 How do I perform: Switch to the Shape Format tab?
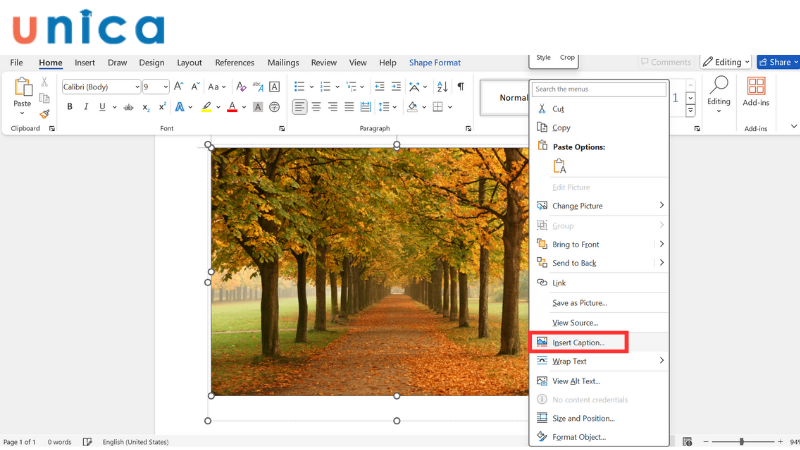pos(434,63)
